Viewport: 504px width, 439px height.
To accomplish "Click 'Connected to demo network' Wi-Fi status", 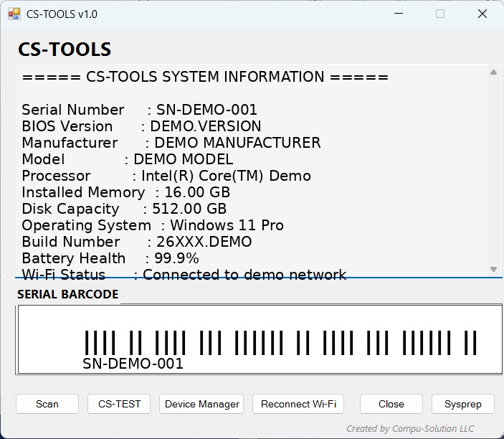I will coord(244,274).
